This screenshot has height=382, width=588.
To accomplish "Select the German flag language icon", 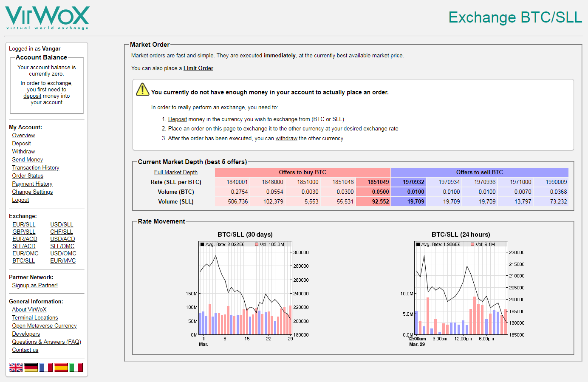I will (31, 368).
